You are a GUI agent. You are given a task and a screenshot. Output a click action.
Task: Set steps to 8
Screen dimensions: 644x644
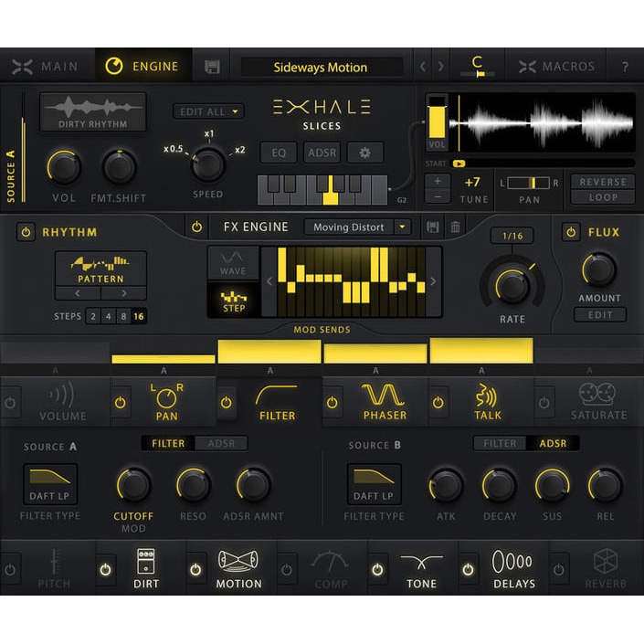pos(123,316)
